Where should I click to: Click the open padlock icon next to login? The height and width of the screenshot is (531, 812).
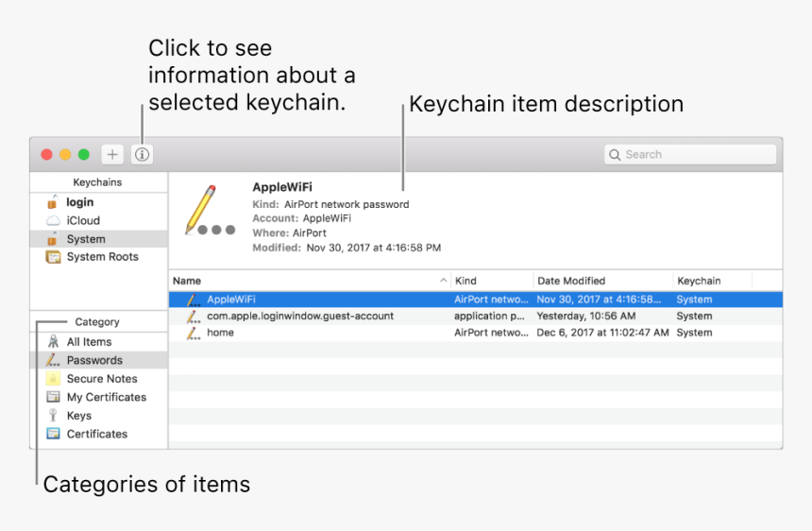click(x=52, y=201)
